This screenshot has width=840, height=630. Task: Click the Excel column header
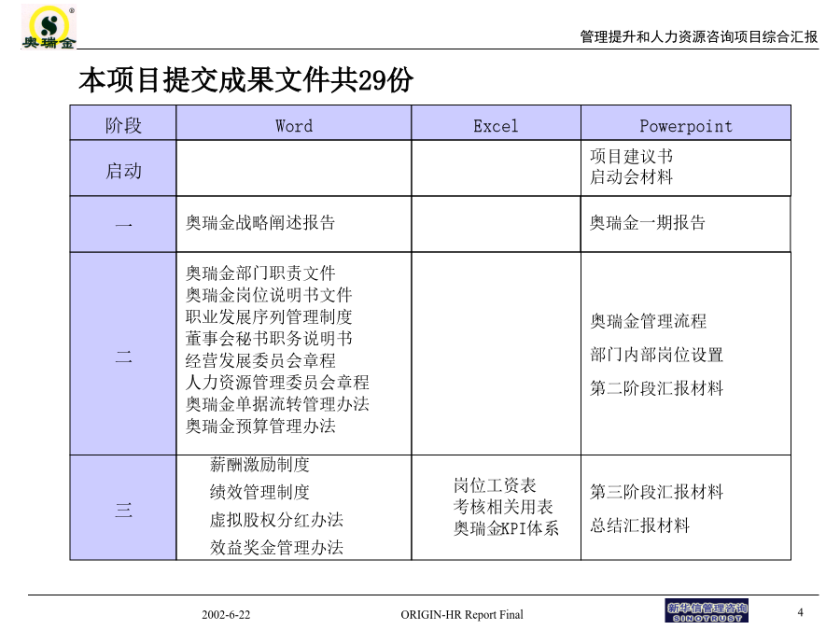click(x=496, y=126)
